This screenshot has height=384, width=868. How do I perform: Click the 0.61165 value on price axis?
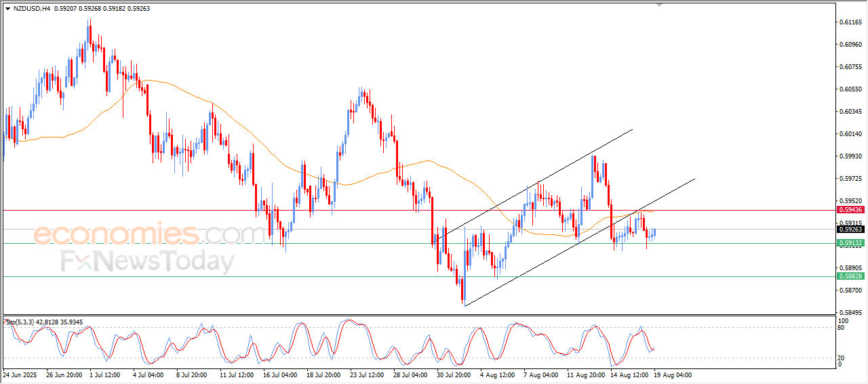tap(850, 22)
